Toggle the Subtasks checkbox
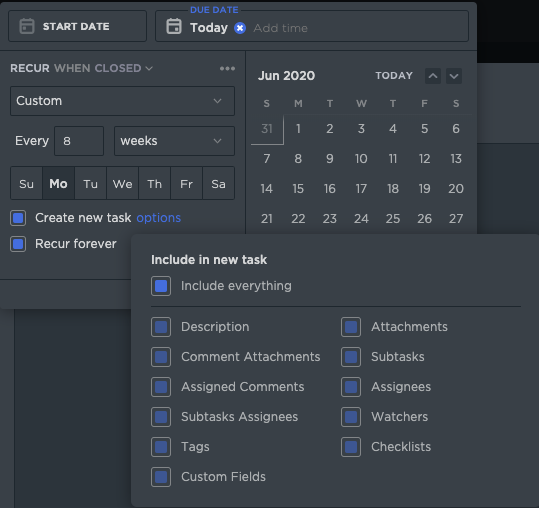539x508 pixels. point(351,357)
